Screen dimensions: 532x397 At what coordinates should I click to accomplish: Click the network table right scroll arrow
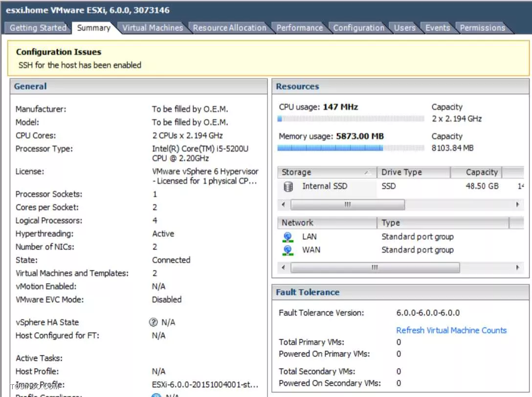coord(517,268)
